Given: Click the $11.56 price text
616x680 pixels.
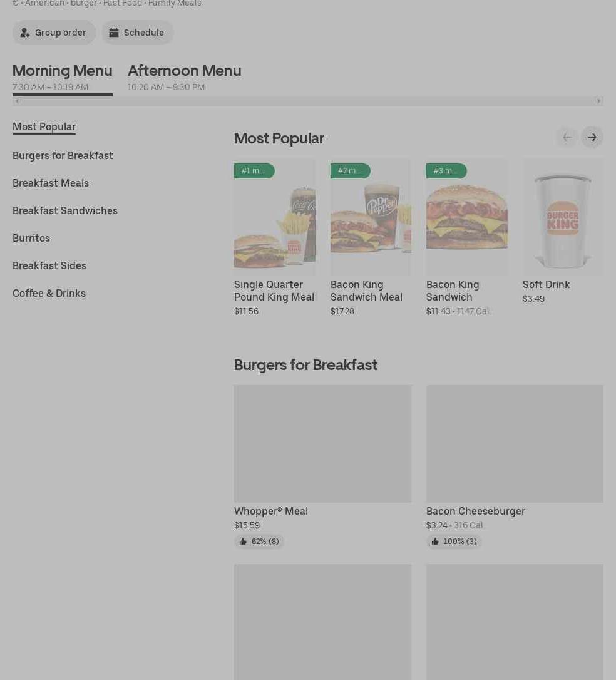Looking at the screenshot, I should pyautogui.click(x=246, y=311).
